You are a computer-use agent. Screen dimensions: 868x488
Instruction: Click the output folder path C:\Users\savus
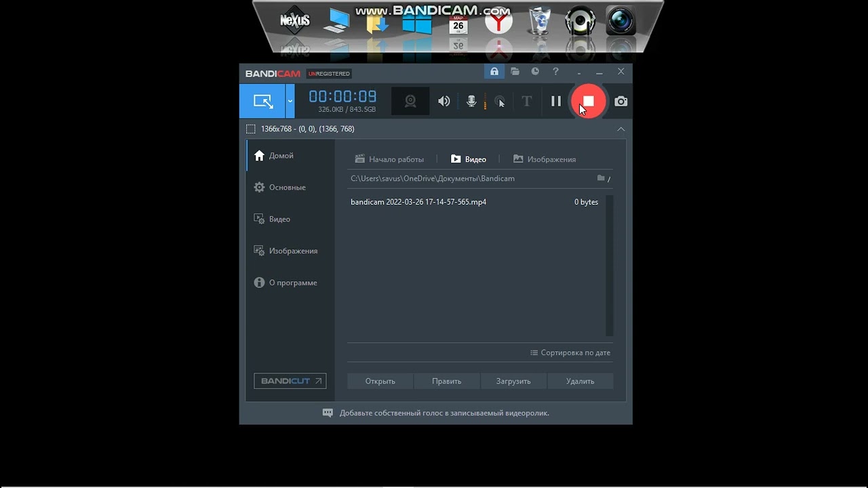(432, 178)
